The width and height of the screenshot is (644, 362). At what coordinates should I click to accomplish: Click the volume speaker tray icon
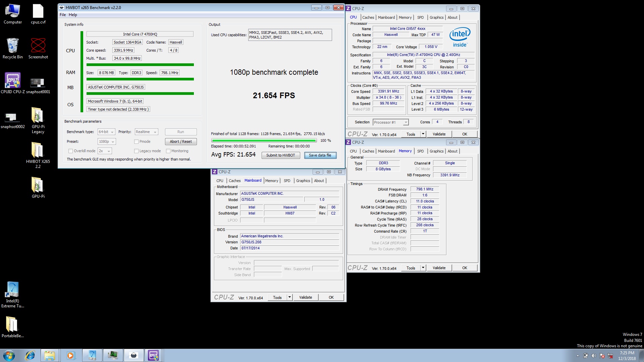point(594,356)
